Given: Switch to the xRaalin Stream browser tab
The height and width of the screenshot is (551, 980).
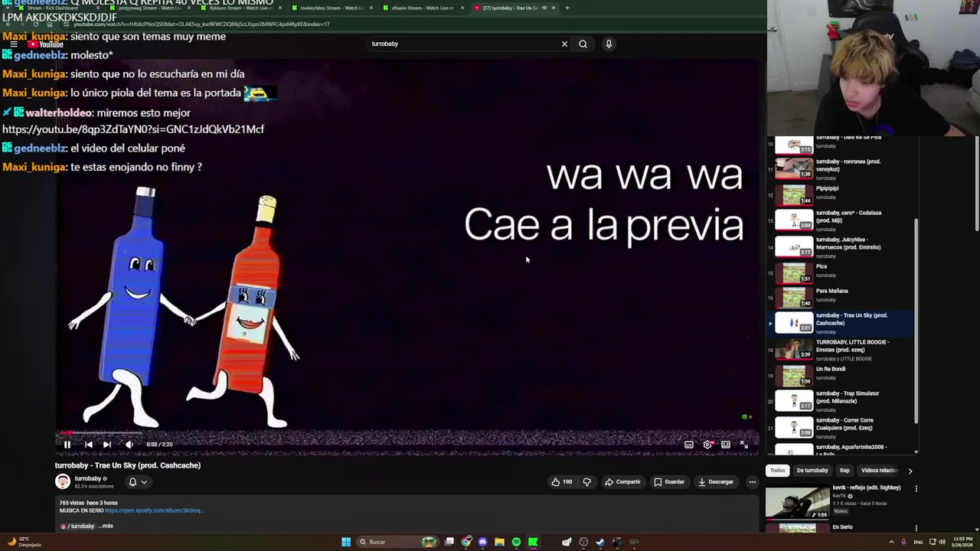Looking at the screenshot, I should (423, 8).
